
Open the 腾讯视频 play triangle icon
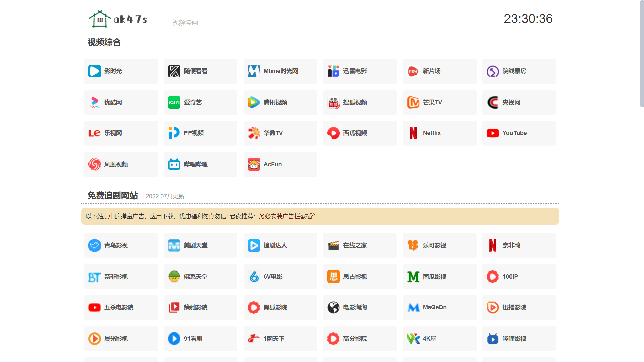[254, 102]
